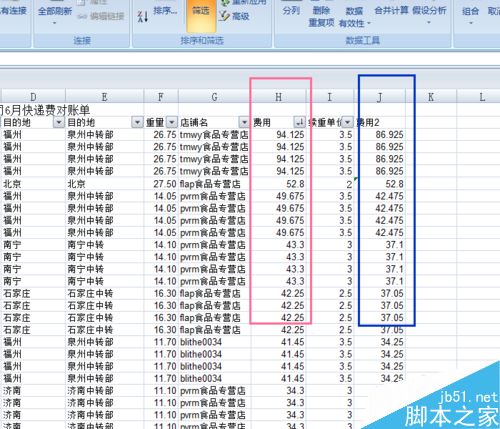The width and height of the screenshot is (500, 429).
Task: Expand 数据有效性 dropdown arrow
Action: (x=369, y=23)
